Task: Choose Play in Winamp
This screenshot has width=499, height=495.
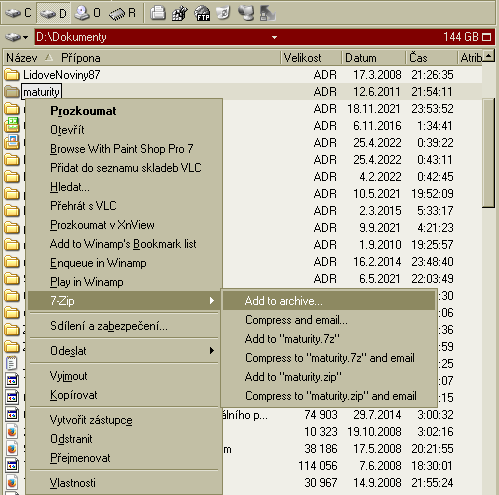Action: pyautogui.click(x=123, y=282)
